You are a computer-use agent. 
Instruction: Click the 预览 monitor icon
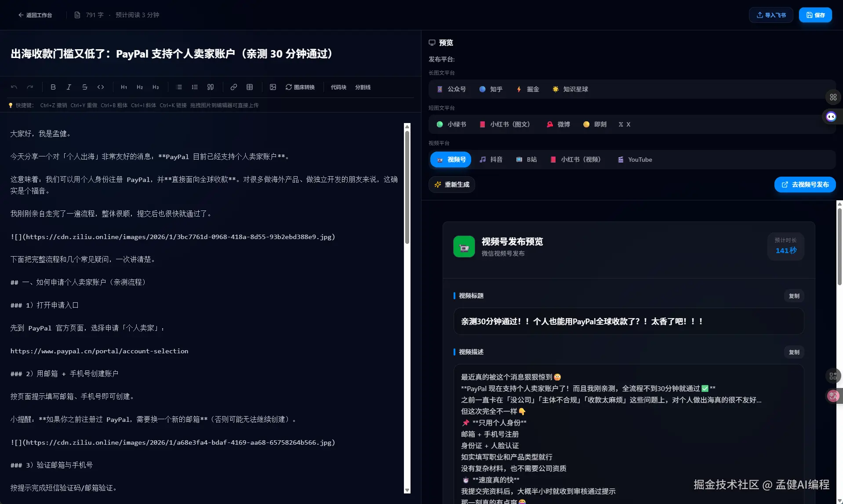coord(432,43)
